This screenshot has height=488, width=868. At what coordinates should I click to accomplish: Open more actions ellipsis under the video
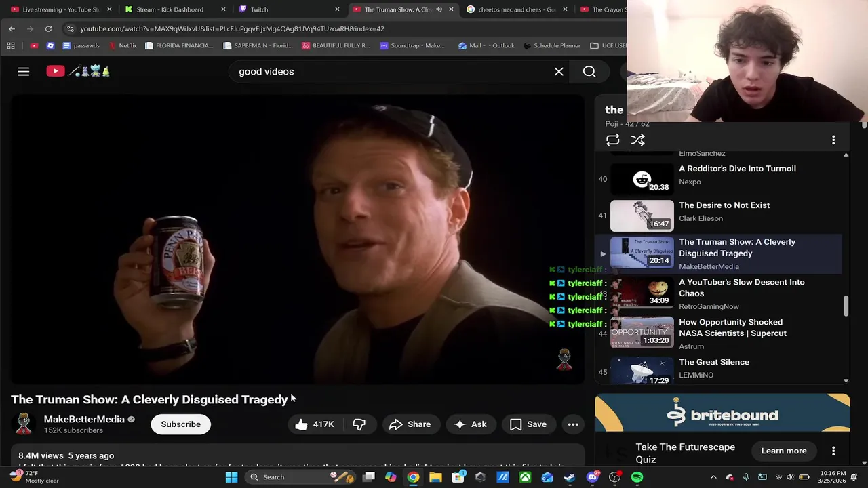click(573, 424)
